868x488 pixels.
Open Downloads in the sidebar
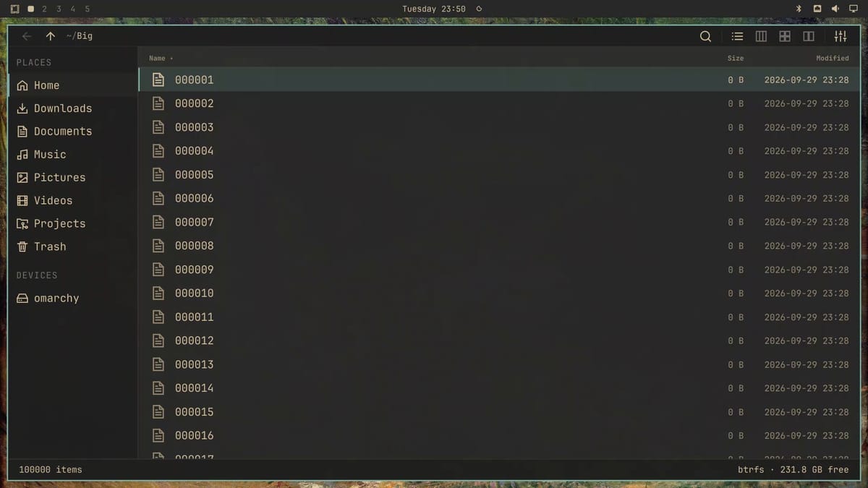72,108
